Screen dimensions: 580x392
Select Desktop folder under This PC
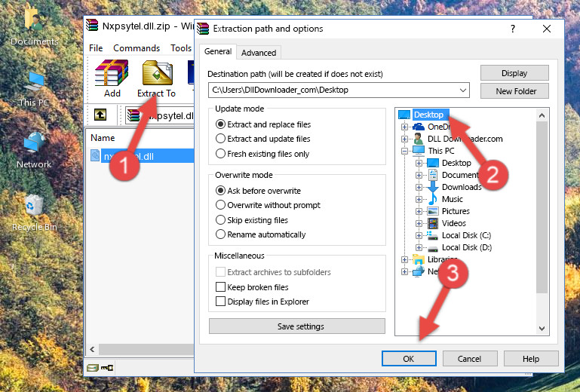pos(456,163)
